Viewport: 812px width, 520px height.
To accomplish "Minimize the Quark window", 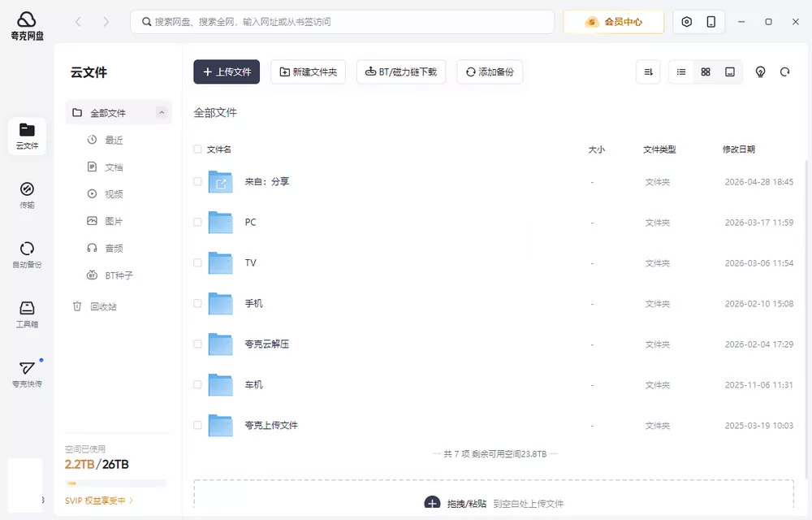I will pos(741,22).
